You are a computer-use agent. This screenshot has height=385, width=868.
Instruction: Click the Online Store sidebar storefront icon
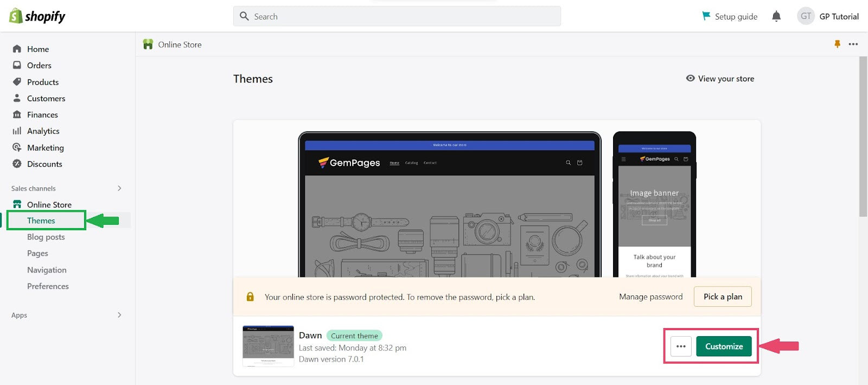(17, 205)
